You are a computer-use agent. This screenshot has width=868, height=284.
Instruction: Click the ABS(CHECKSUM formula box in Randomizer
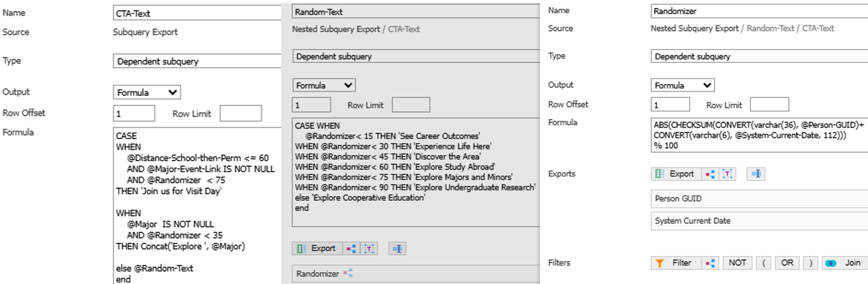[x=759, y=135]
